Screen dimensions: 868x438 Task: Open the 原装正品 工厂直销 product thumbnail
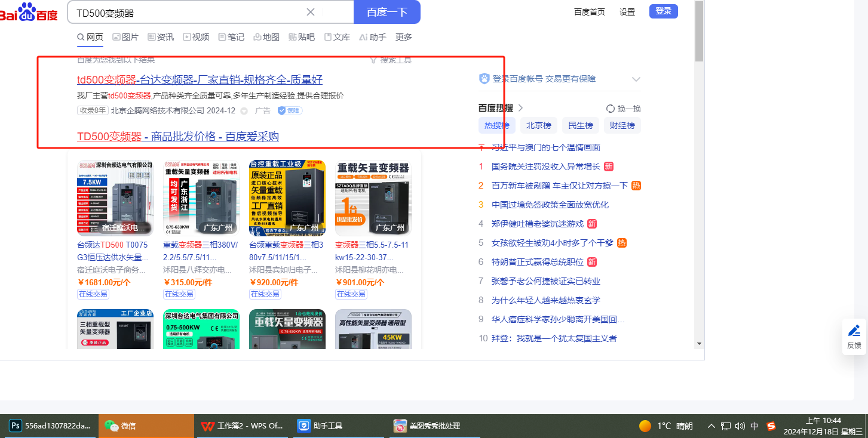coord(287,198)
